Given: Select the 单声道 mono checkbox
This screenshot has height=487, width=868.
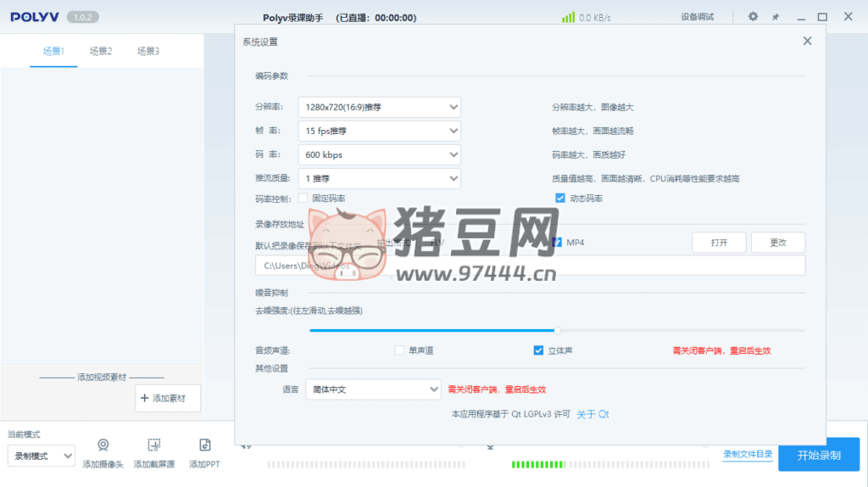Looking at the screenshot, I should (399, 350).
